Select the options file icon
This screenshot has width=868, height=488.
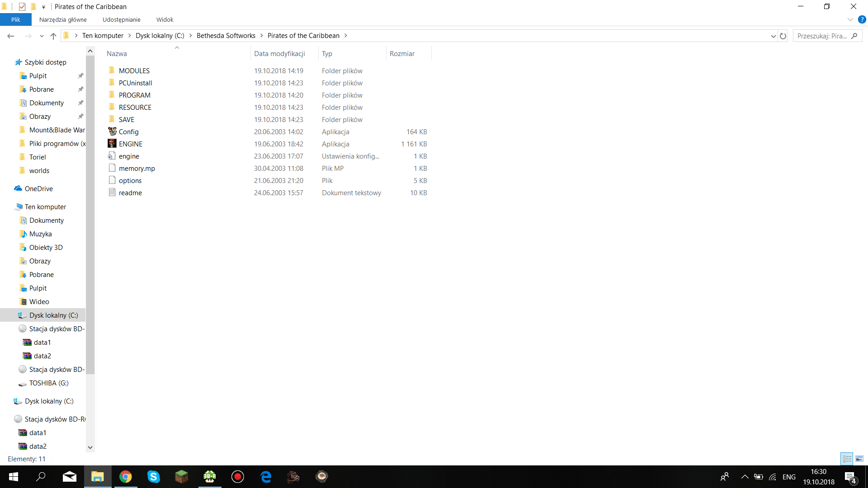pyautogui.click(x=112, y=180)
